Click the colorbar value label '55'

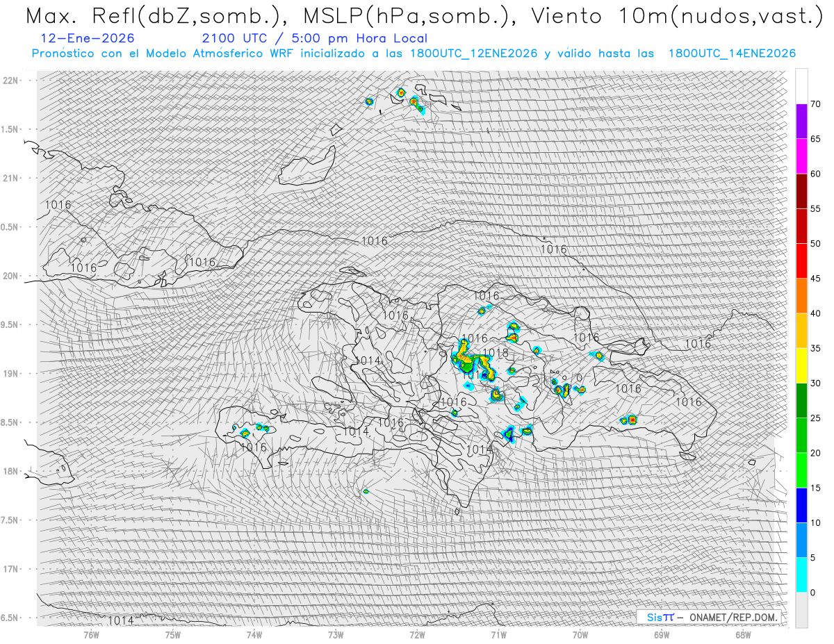(816, 208)
